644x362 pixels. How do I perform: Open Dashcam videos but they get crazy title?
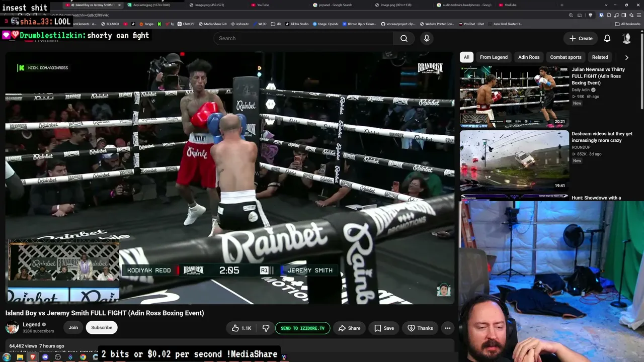[x=602, y=137]
